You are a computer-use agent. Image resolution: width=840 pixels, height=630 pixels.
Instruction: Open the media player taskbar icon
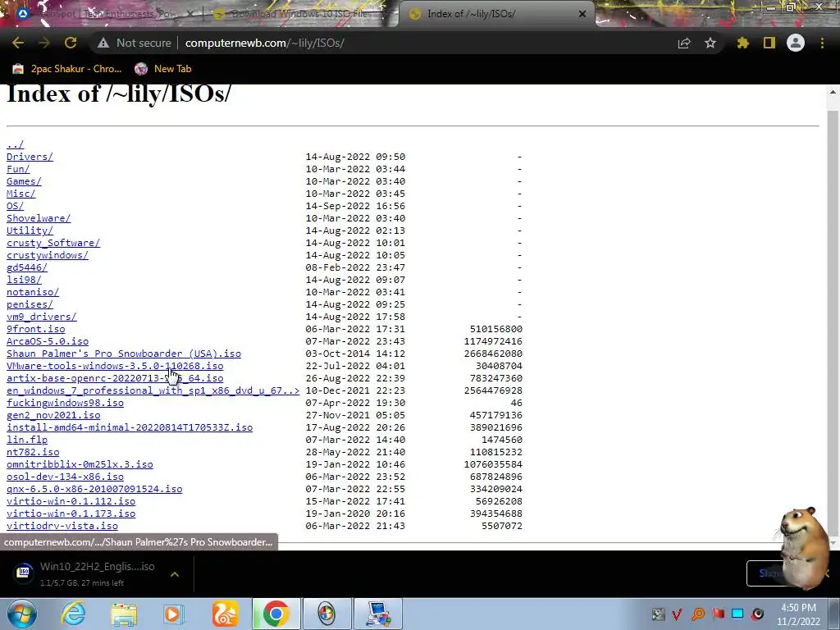point(174,614)
